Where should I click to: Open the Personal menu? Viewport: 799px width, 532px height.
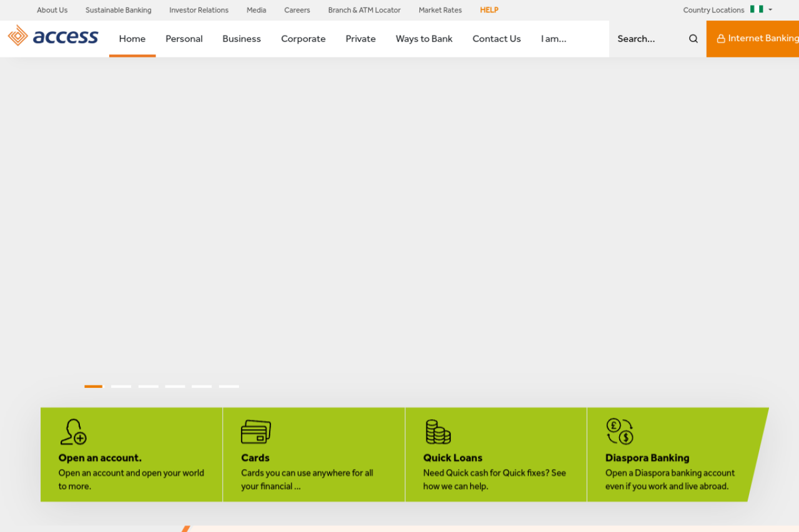[x=184, y=39]
